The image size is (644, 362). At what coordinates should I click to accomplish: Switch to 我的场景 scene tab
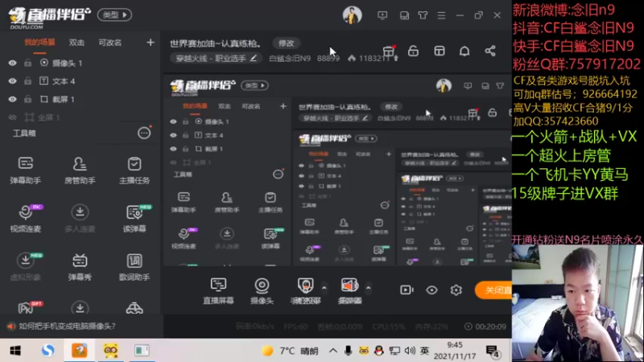[x=39, y=43]
